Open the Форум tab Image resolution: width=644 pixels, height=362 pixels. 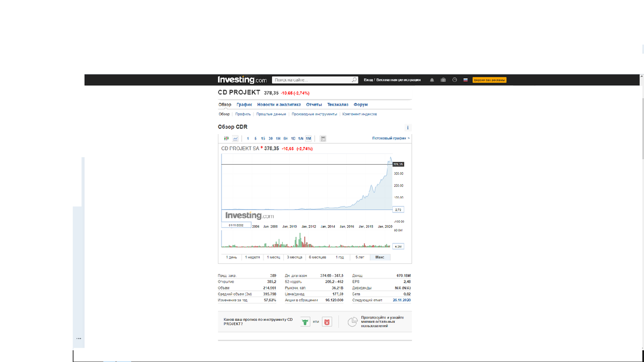pos(361,105)
